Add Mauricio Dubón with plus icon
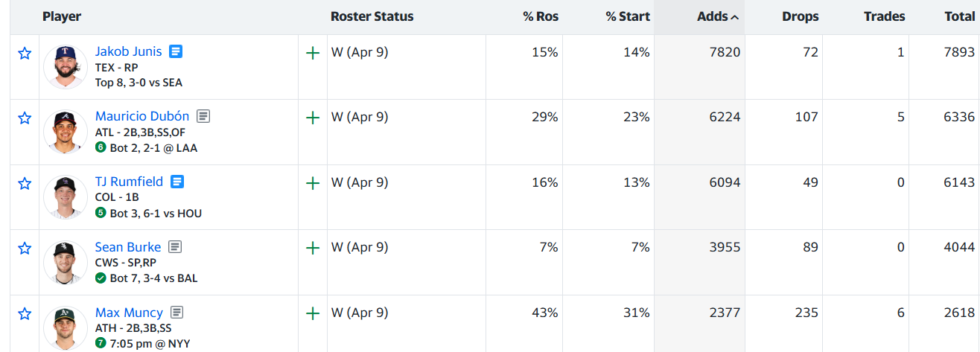 [314, 118]
